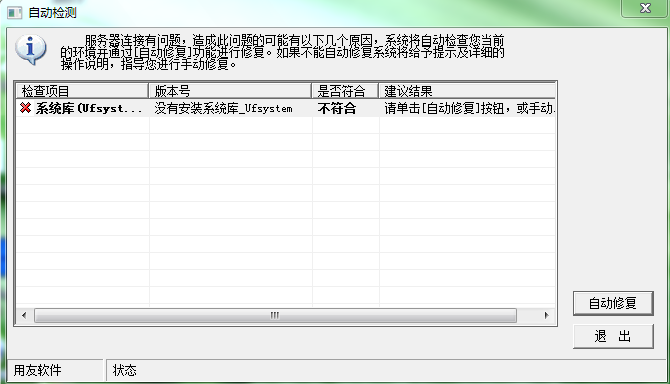
Task: Click the empty area below the list row
Action: [285, 211]
